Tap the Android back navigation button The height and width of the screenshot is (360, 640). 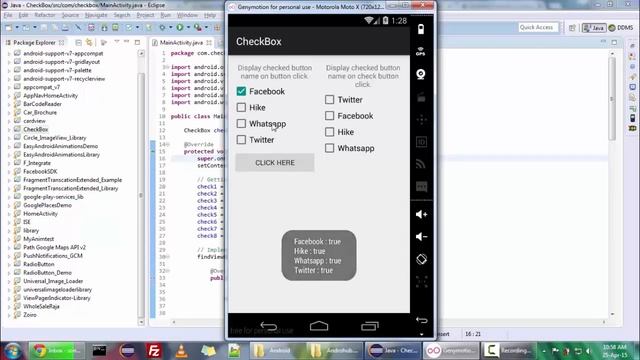point(269,326)
